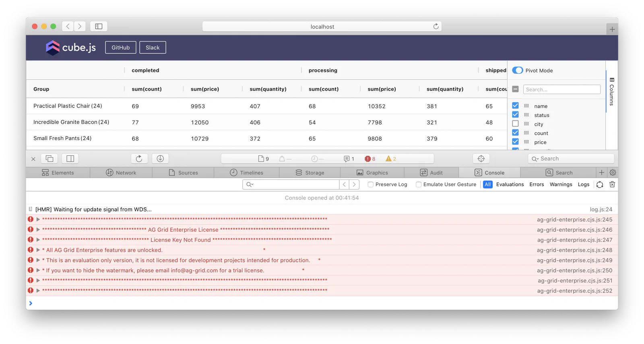The image size is (644, 344).
Task: Reload the page from inspector toolbar
Action: (x=139, y=159)
